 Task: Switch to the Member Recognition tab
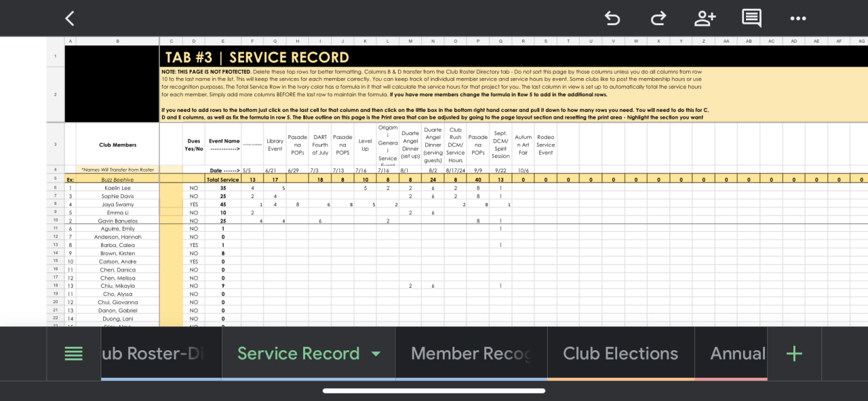[471, 354]
